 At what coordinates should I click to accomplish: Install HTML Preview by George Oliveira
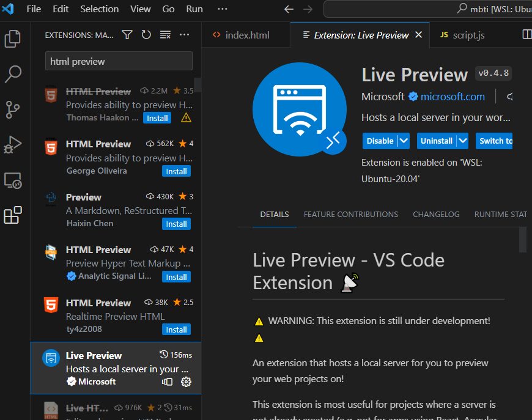[176, 171]
